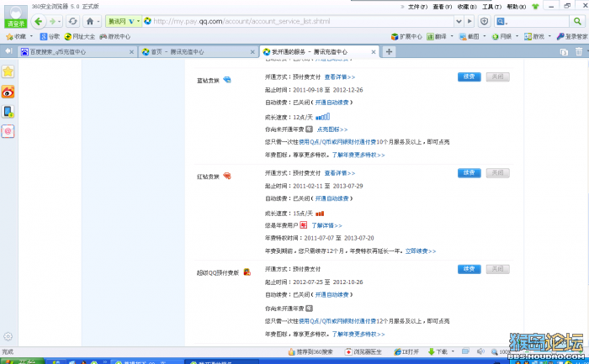
Task: Open the 帮助 menu
Action: (x=517, y=7)
